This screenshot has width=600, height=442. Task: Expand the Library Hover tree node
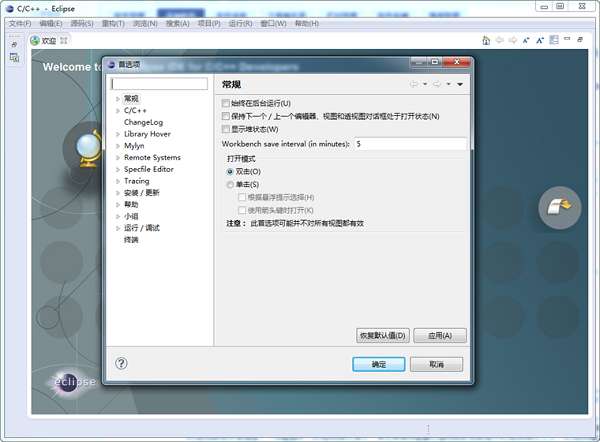click(x=118, y=134)
